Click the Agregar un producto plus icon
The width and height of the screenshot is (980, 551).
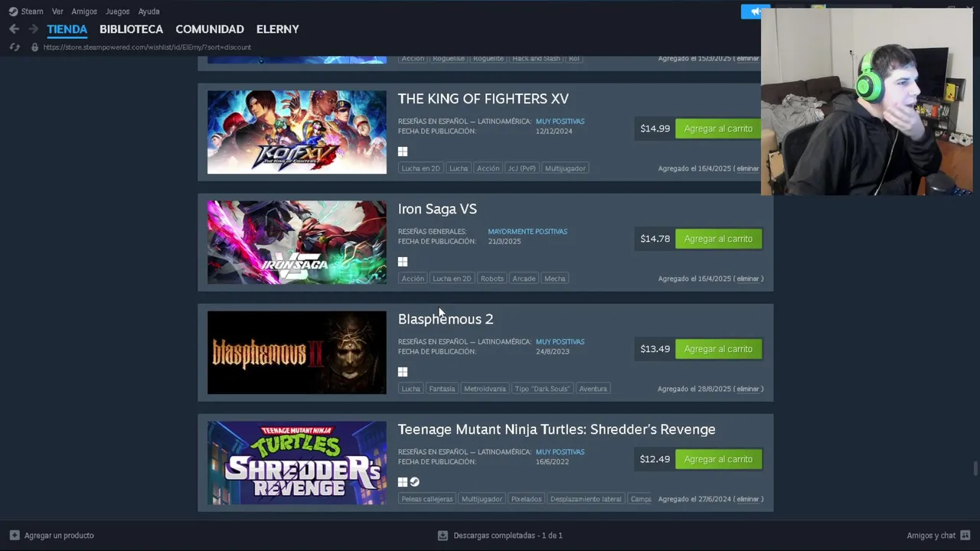pyautogui.click(x=15, y=535)
